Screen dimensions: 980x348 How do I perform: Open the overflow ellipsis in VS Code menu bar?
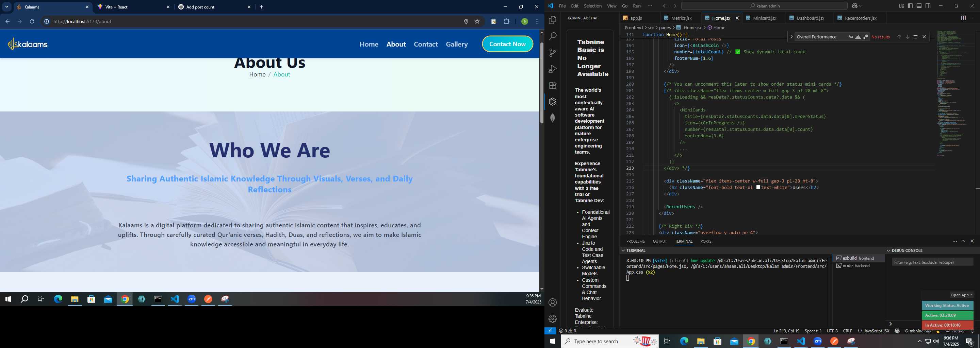click(x=650, y=6)
